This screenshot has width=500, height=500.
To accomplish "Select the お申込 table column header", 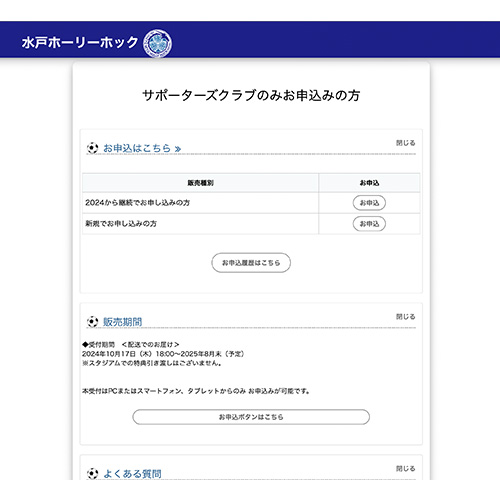I will 369,183.
